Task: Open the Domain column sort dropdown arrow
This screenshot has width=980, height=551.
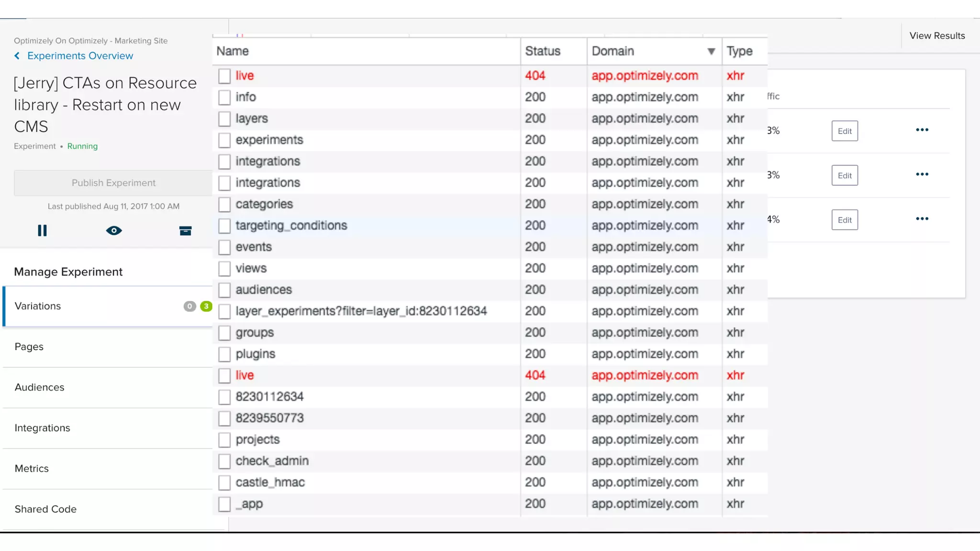Action: [x=711, y=51]
